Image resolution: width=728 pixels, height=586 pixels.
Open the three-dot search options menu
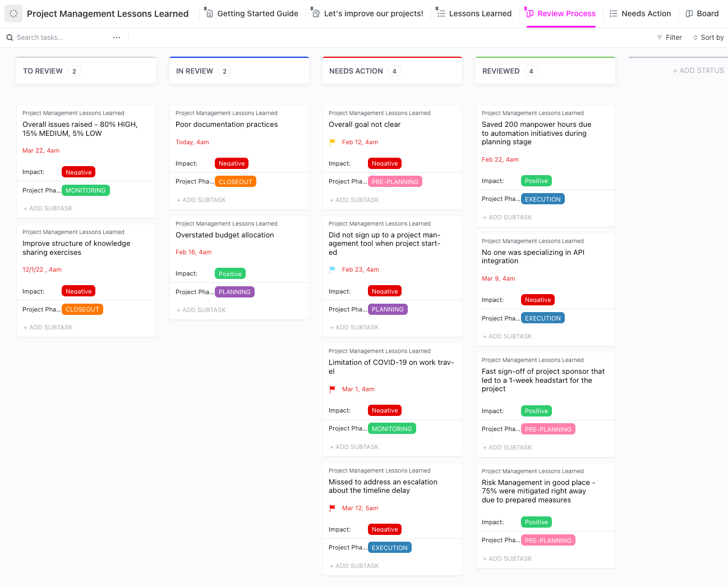click(x=117, y=38)
